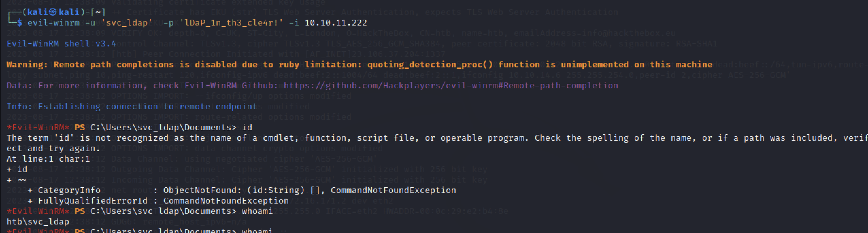Click the FullyQualifiedErrorId label
868x233 pixels.
tap(93, 201)
